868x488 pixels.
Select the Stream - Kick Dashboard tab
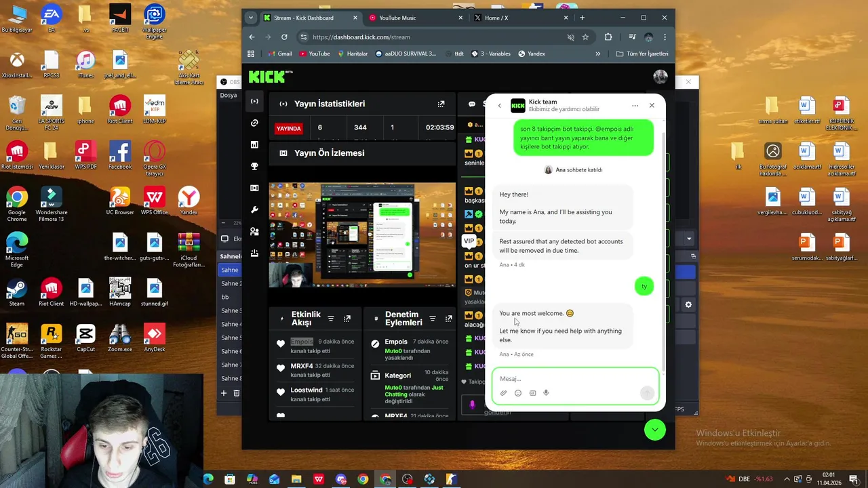[x=311, y=18]
